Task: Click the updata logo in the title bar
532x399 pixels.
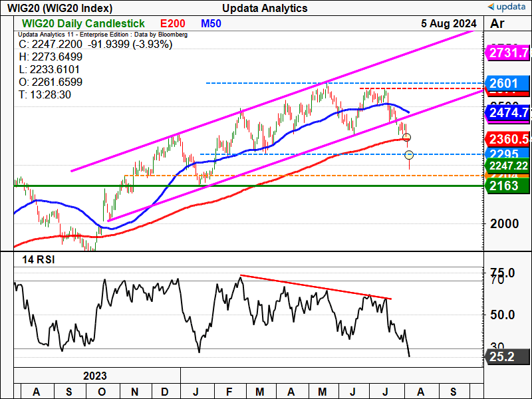Action: click(506, 7)
